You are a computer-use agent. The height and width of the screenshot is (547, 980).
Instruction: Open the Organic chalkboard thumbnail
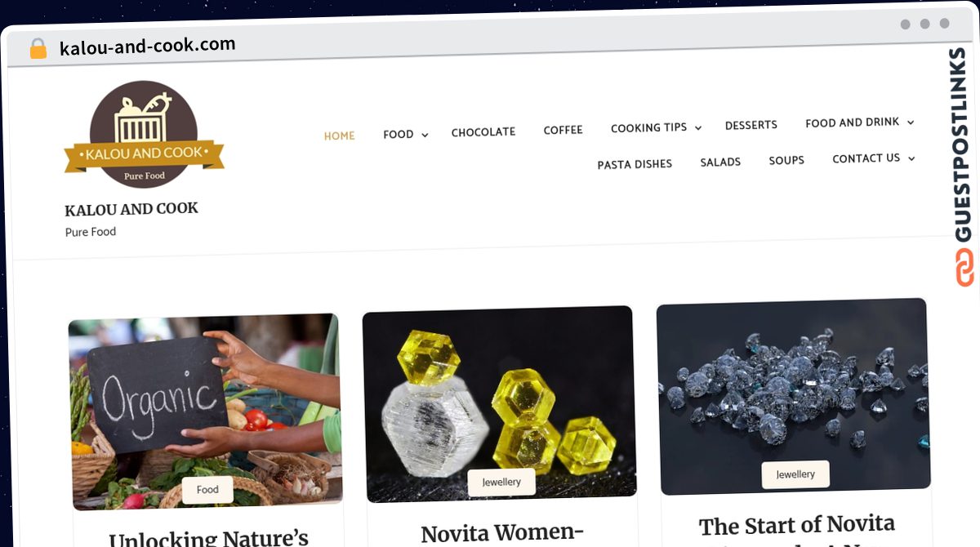(205, 411)
